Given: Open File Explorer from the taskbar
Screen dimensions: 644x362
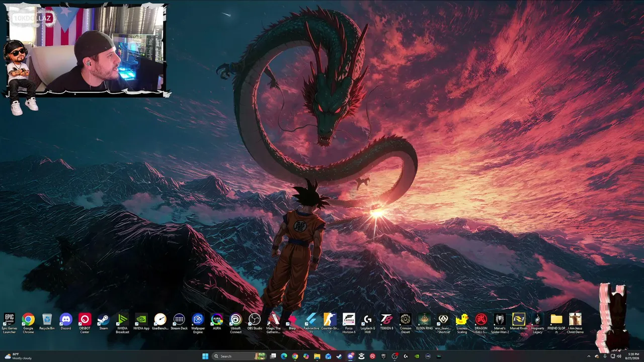Looking at the screenshot, I should click(317, 356).
